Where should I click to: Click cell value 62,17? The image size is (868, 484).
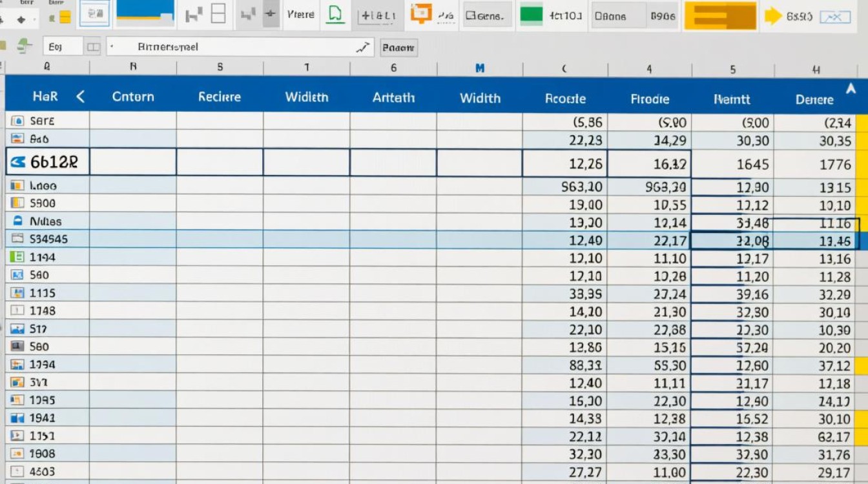(x=834, y=437)
